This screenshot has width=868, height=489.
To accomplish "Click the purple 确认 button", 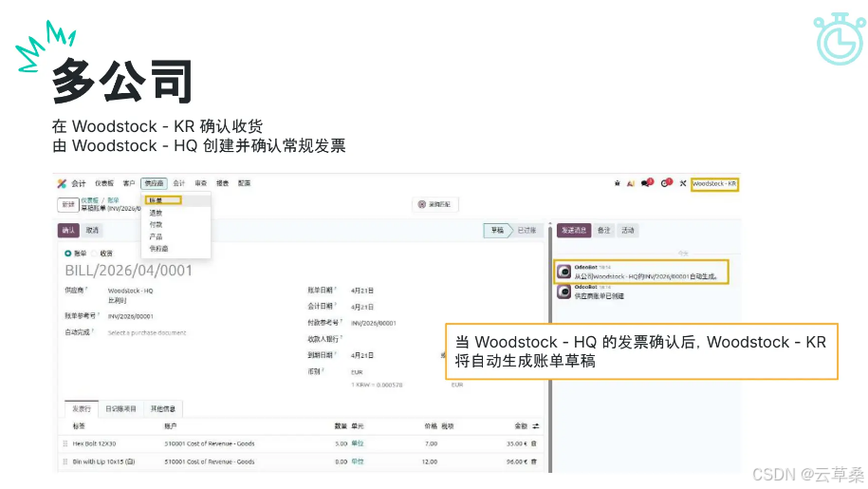I will coord(68,231).
